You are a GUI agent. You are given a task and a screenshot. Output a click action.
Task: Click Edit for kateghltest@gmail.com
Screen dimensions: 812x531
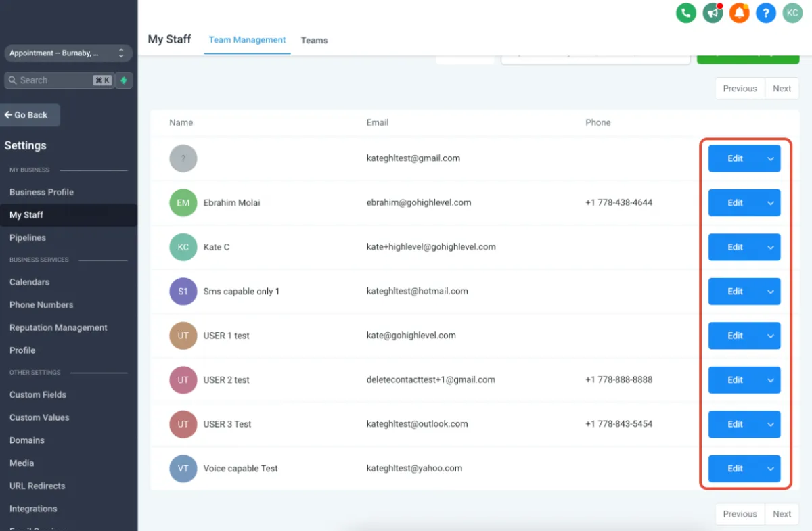735,158
